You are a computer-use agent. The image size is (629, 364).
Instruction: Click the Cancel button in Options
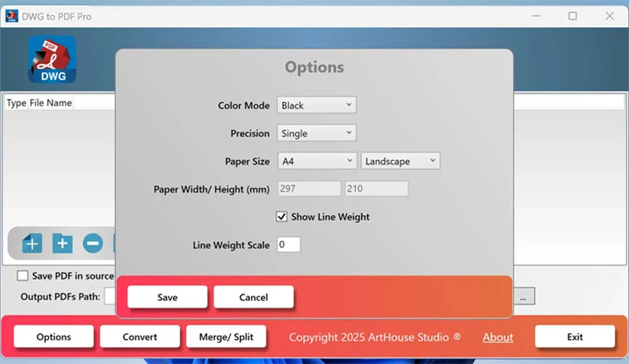click(254, 297)
